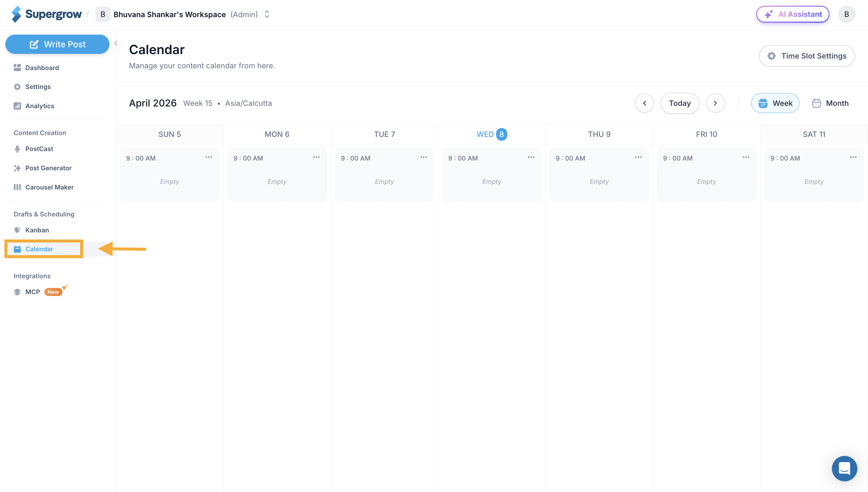Open the three-dot menu for Wednesday 9:00 AM slot
The width and height of the screenshot is (868, 492).
[531, 157]
